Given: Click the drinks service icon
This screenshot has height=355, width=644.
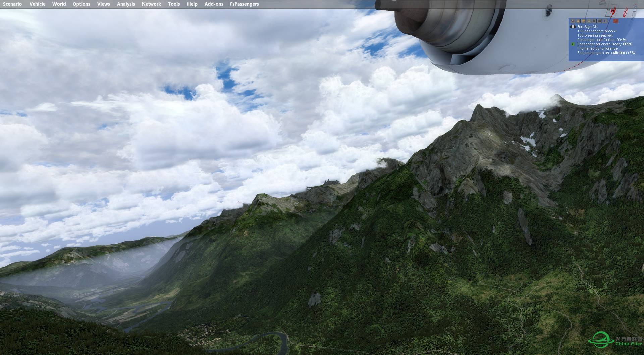Looking at the screenshot, I should [578, 21].
